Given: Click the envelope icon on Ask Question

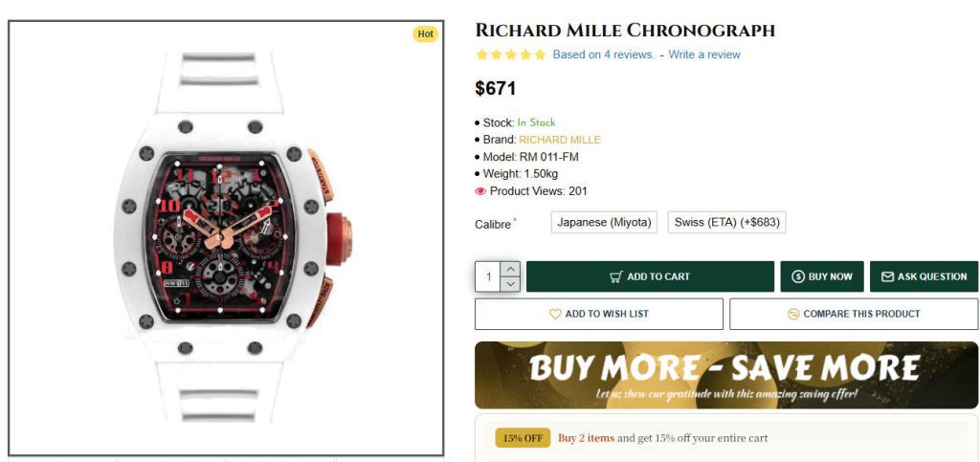Looking at the screenshot, I should click(887, 277).
